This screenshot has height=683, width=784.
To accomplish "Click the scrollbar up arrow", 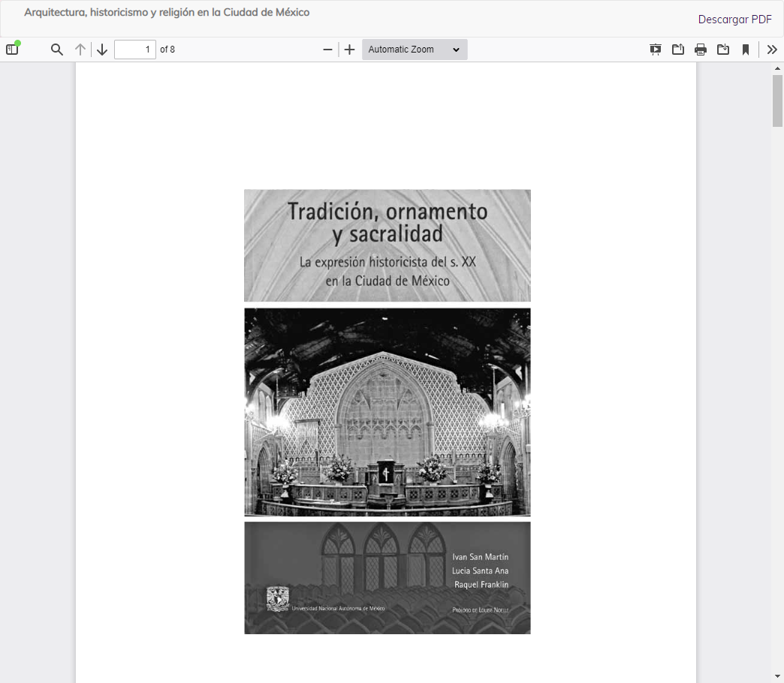I will [x=777, y=68].
